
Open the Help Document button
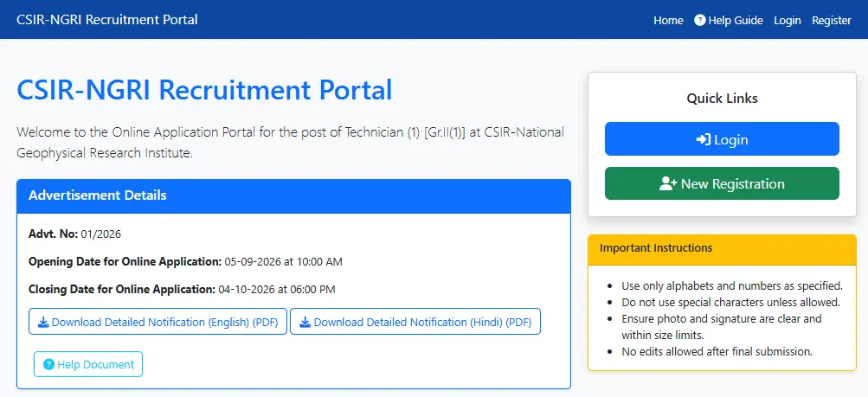[x=88, y=364]
